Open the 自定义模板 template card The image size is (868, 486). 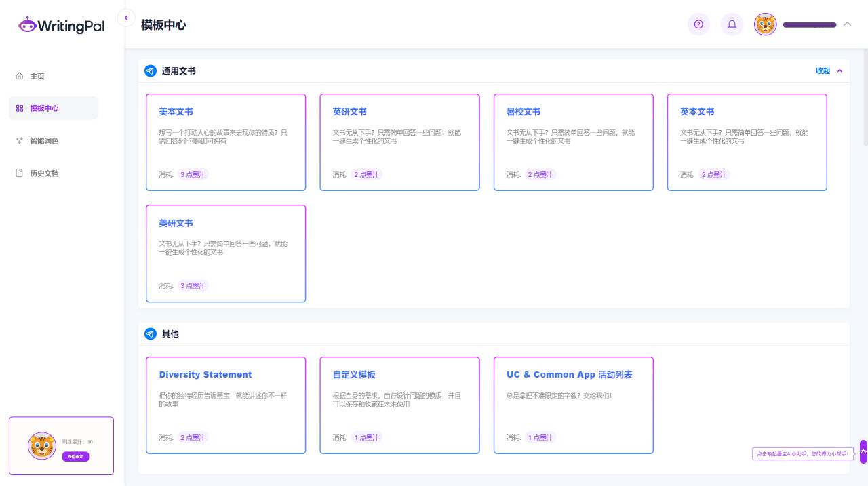(399, 405)
